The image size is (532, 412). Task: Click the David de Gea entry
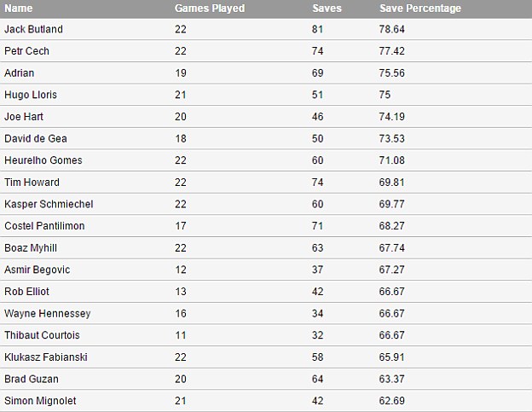[x=35, y=138]
